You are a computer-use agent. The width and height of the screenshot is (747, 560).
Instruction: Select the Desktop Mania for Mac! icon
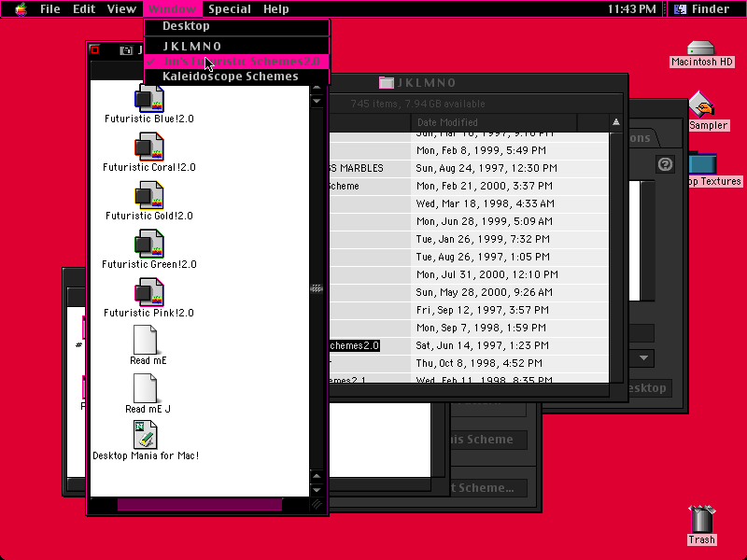[146, 435]
